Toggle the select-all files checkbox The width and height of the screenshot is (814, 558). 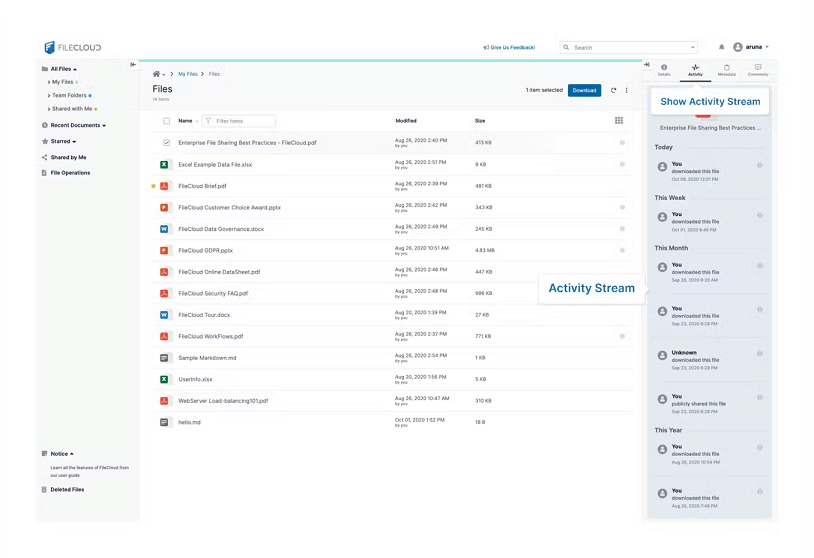[x=167, y=121]
